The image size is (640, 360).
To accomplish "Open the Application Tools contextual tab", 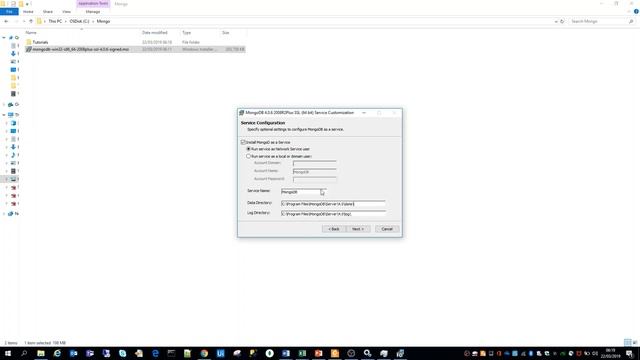I will pos(93,4).
